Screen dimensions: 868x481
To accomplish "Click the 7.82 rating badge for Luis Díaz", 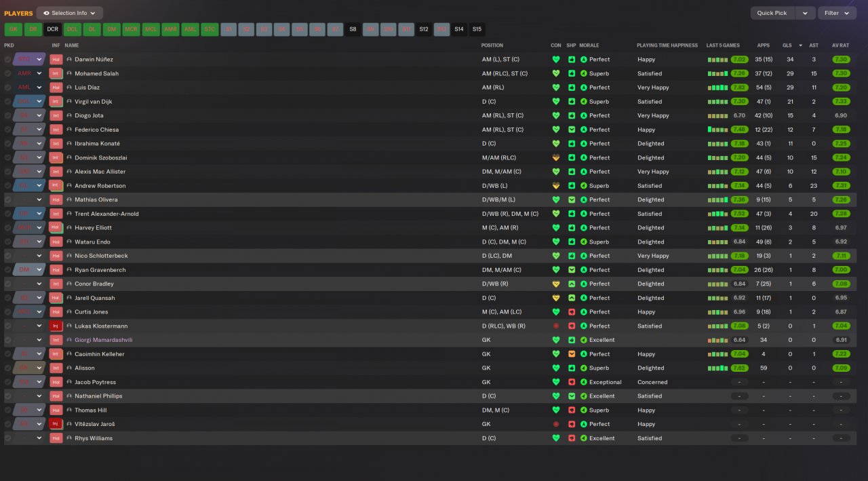I will tap(739, 88).
